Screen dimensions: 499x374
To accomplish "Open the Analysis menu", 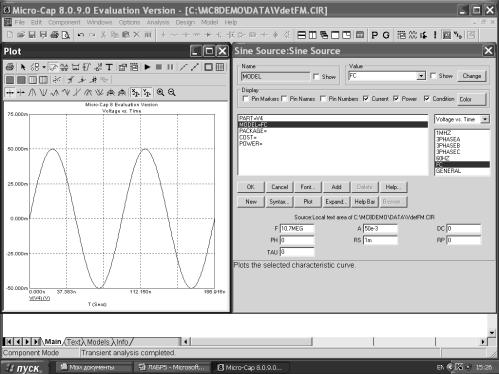I will (158, 22).
